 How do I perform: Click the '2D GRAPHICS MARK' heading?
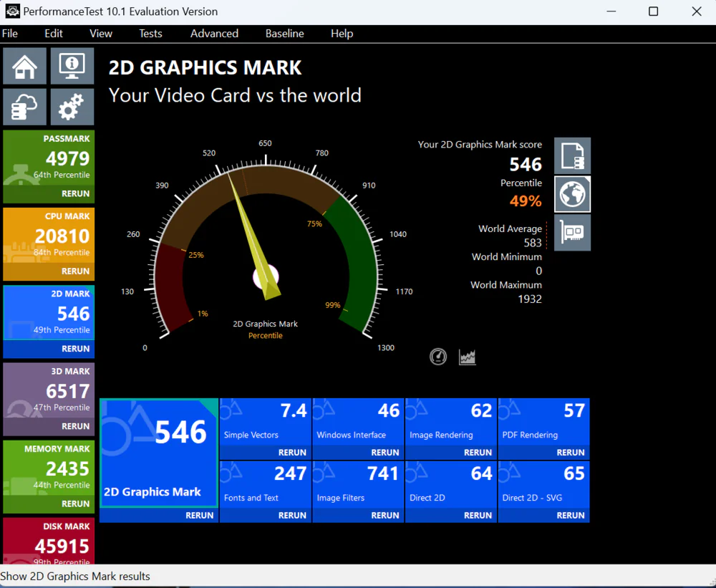(205, 67)
